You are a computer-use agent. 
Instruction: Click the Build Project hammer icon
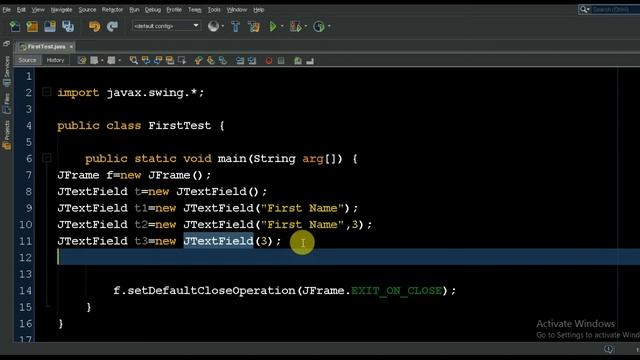(x=236, y=27)
